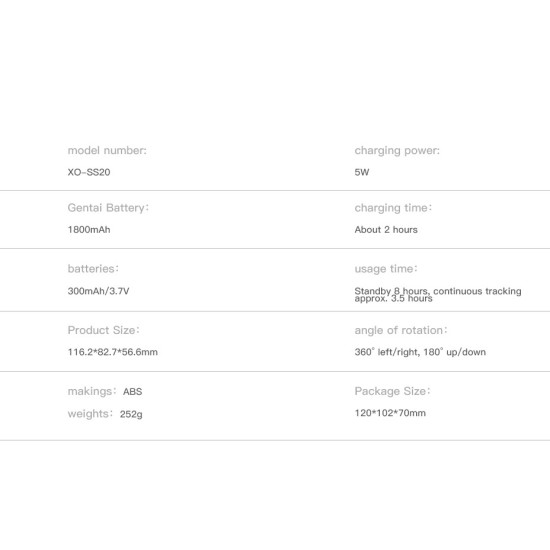Screen dimensions: 550x550
Task: Select the XO-SS20 model value
Action: point(89,172)
